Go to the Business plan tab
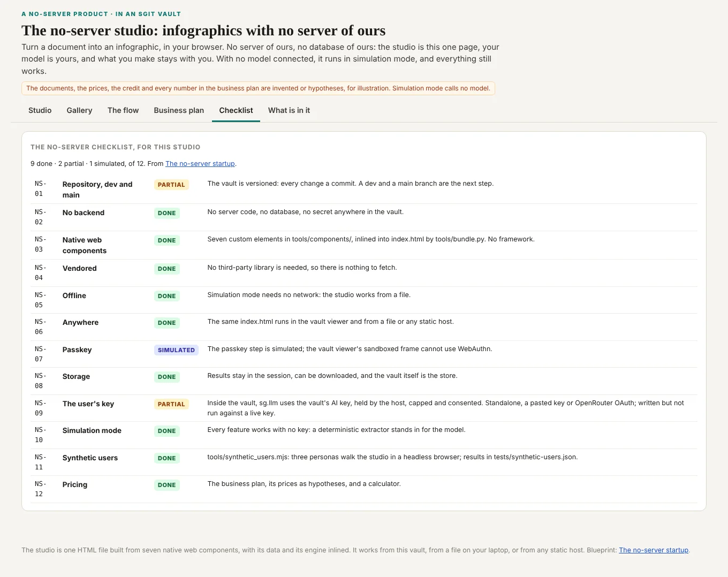 [179, 110]
